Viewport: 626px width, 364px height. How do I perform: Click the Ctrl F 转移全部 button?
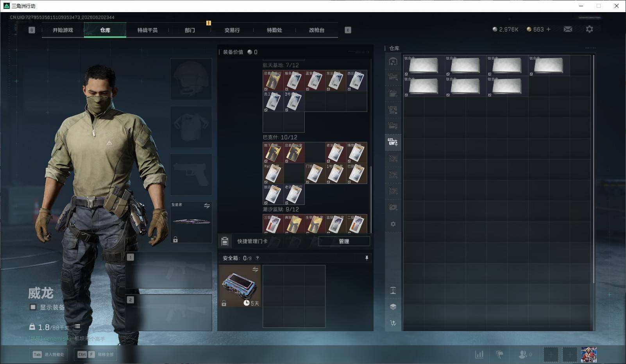pyautogui.click(x=96, y=354)
